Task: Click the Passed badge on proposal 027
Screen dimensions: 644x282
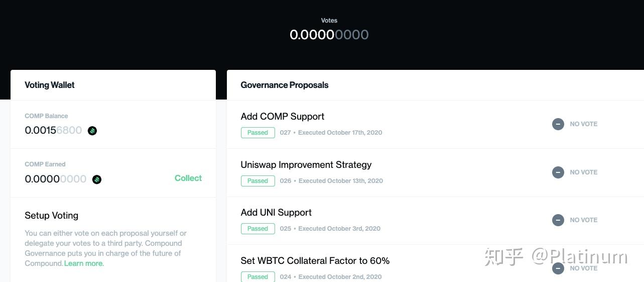Action: 257,133
